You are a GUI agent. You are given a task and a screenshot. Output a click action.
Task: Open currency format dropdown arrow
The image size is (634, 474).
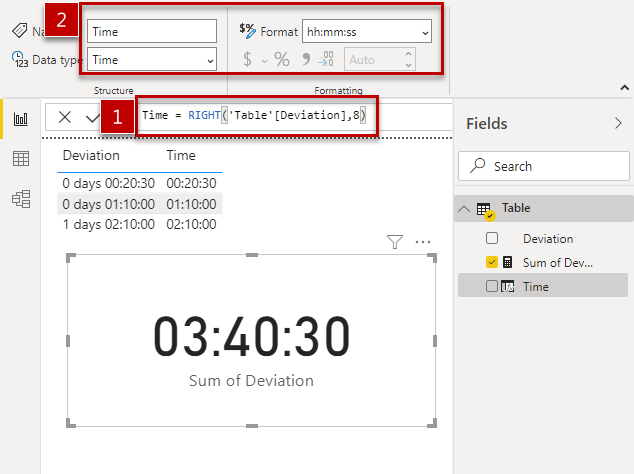coord(264,61)
